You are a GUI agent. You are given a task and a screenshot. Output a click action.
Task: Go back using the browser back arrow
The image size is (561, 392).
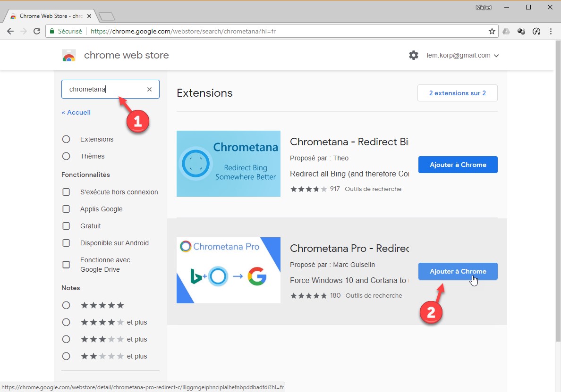10,31
